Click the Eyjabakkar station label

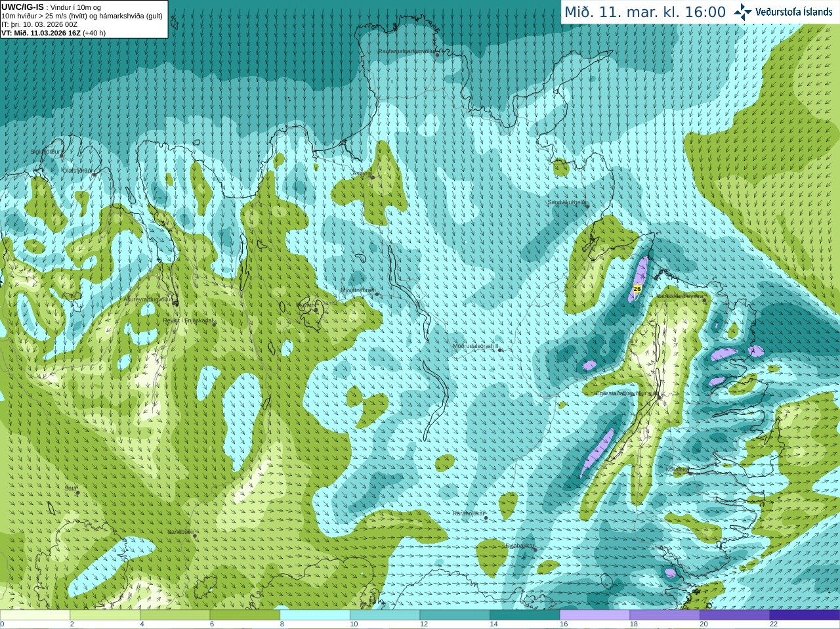pyautogui.click(x=520, y=546)
